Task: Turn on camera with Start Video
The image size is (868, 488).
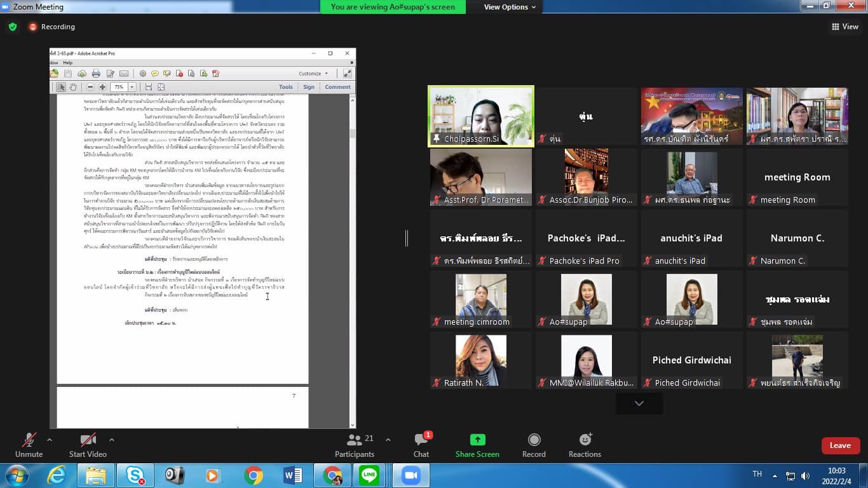Action: 88,445
